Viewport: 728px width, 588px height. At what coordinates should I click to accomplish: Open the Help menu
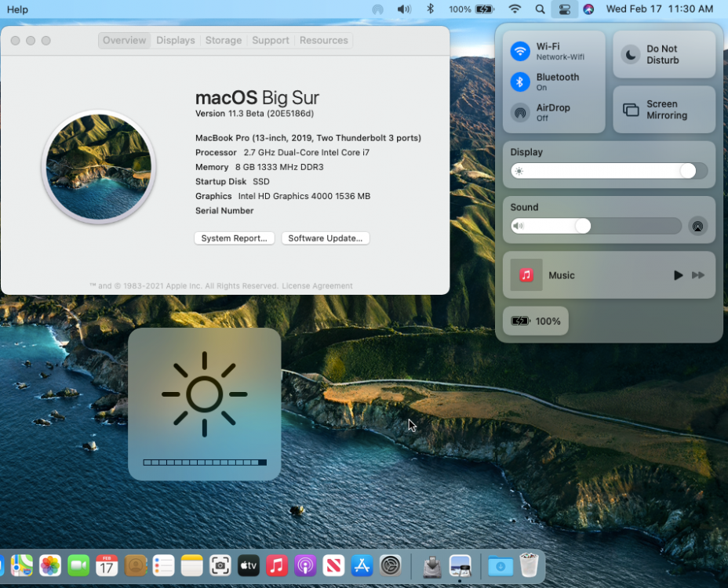click(x=17, y=9)
